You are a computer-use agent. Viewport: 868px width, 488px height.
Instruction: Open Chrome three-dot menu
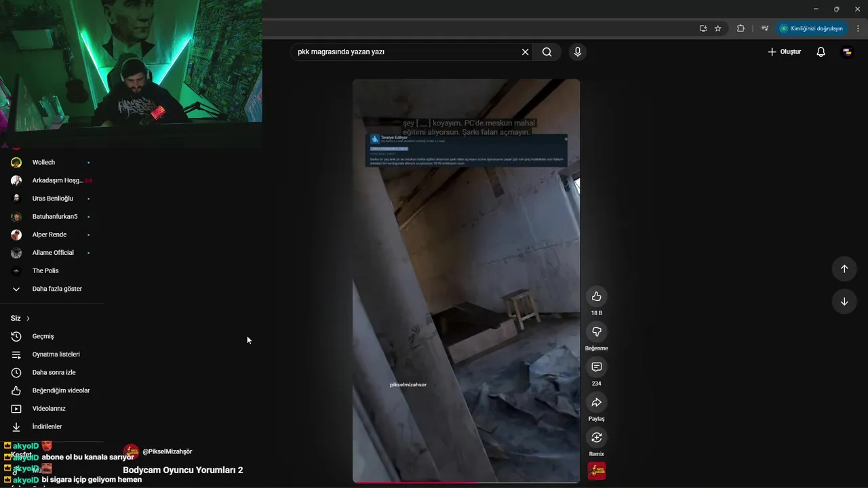[x=858, y=28]
